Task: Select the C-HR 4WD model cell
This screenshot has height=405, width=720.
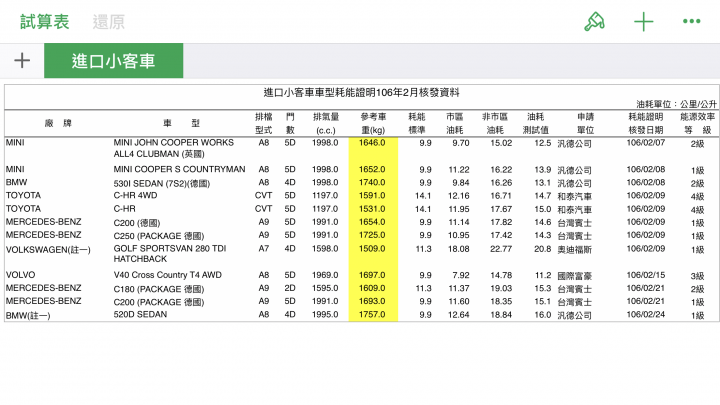Action: (x=135, y=195)
